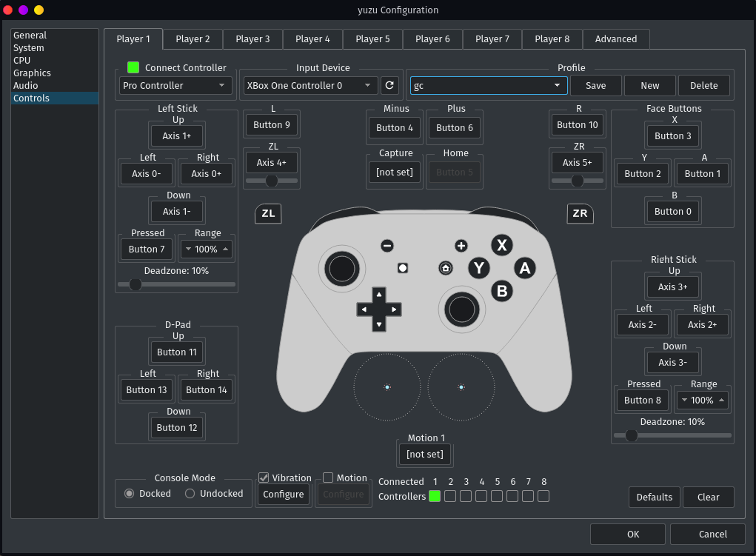Decrease Right Stick range with down arrow

(684, 401)
